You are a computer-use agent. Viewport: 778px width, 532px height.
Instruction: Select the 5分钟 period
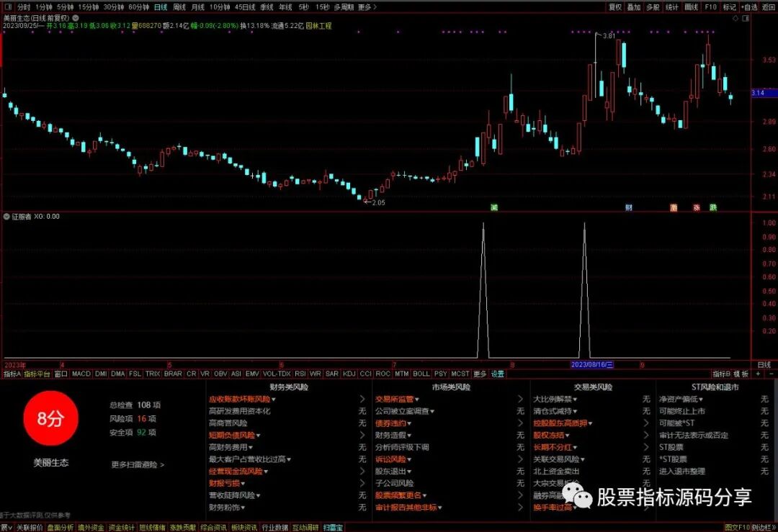coord(65,7)
